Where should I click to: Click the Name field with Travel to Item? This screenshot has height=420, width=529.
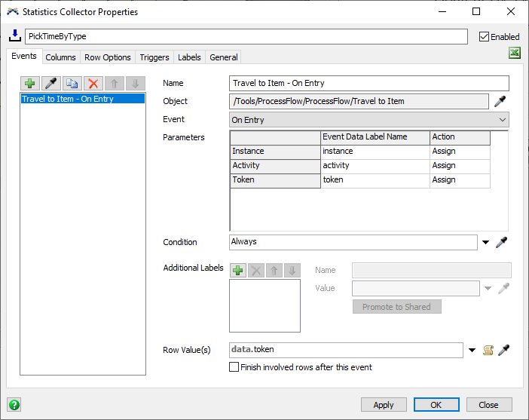tap(369, 84)
